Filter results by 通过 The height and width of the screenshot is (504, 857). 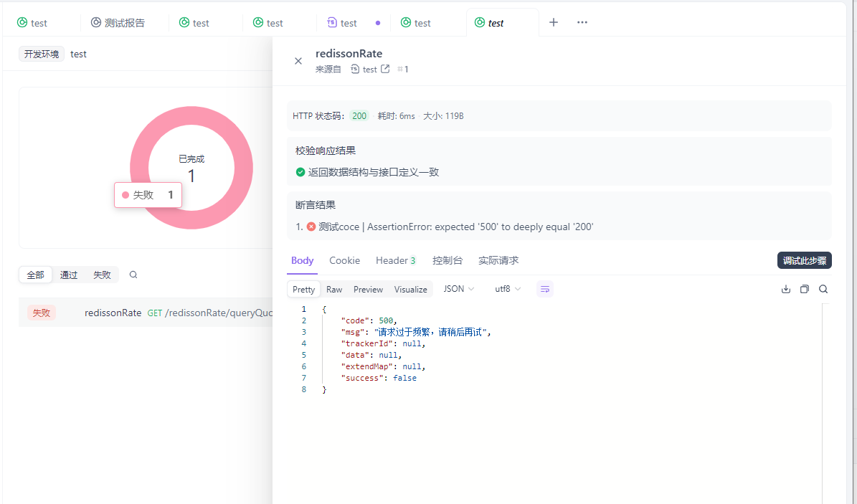pyautogui.click(x=68, y=275)
